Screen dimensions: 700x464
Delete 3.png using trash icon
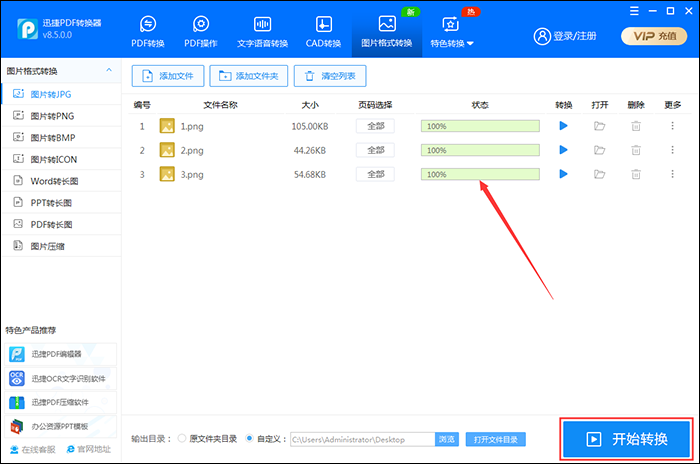636,174
